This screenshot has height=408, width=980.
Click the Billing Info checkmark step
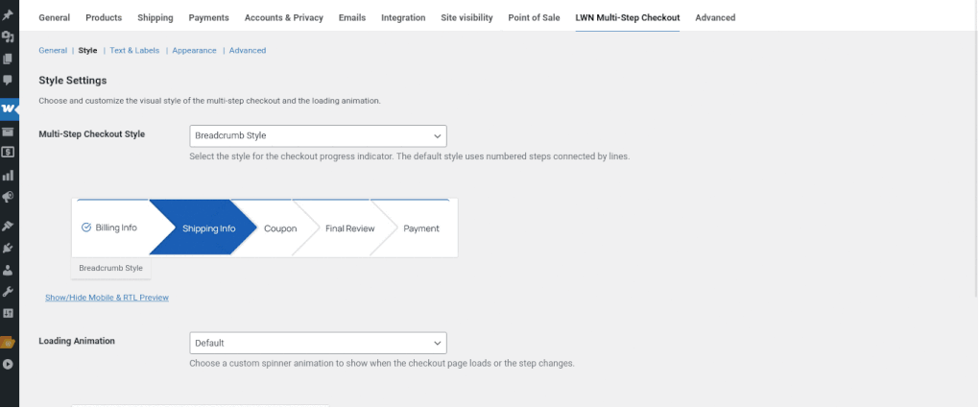[x=109, y=228]
